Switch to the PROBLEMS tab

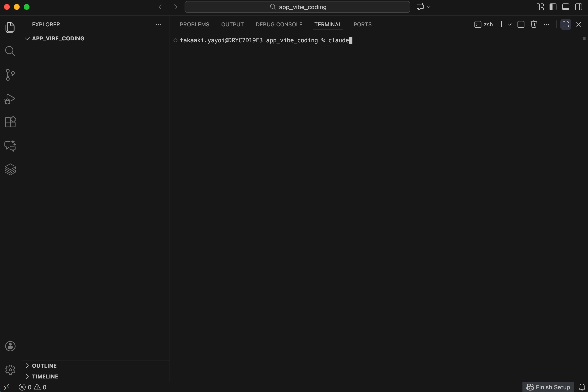(x=194, y=24)
